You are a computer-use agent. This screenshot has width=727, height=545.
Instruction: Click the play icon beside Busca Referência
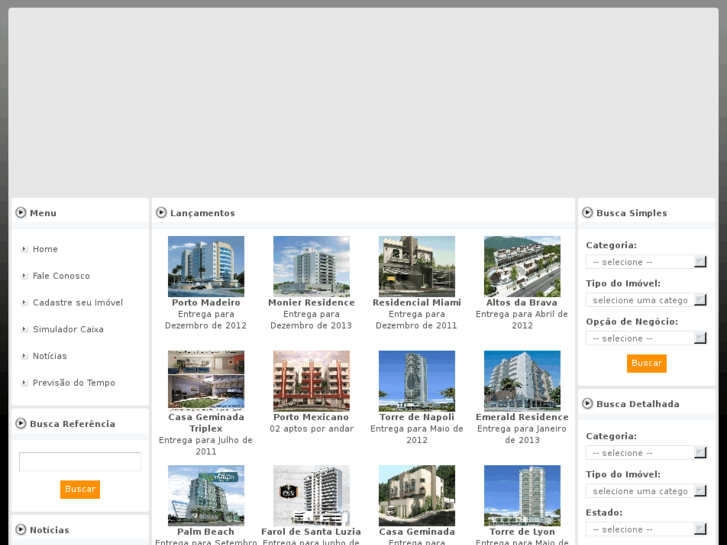coord(21,423)
